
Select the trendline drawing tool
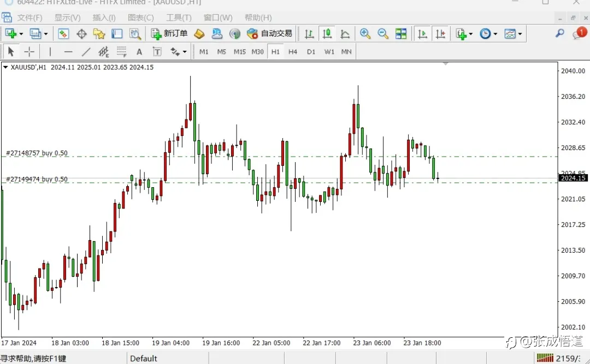(86, 51)
